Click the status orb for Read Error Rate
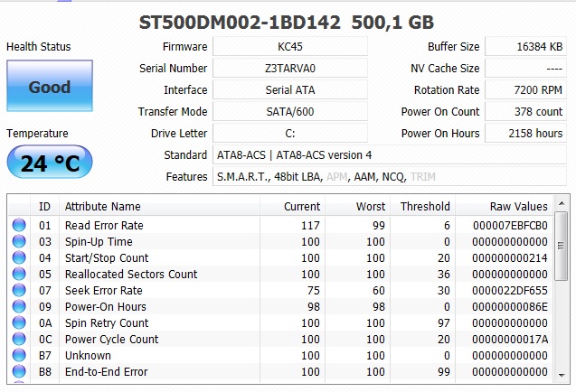Image resolution: width=576 pixels, height=392 pixels. coord(19,225)
